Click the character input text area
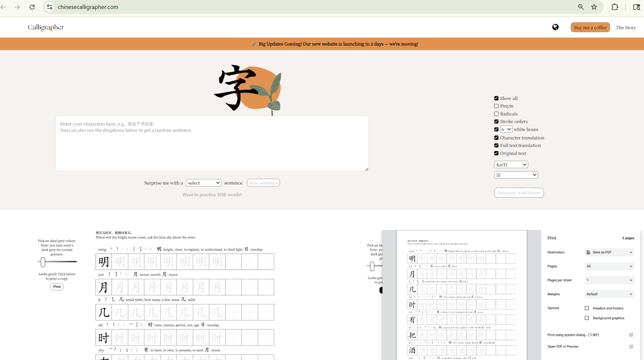The width and height of the screenshot is (644, 360). tap(212, 144)
